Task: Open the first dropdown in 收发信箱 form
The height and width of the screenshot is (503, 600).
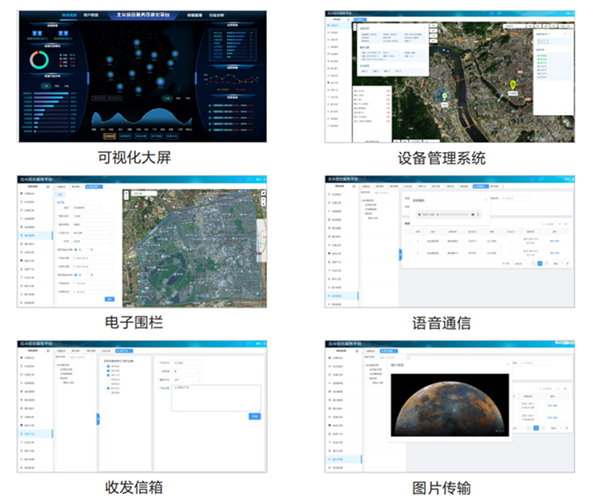Action: coord(187,363)
